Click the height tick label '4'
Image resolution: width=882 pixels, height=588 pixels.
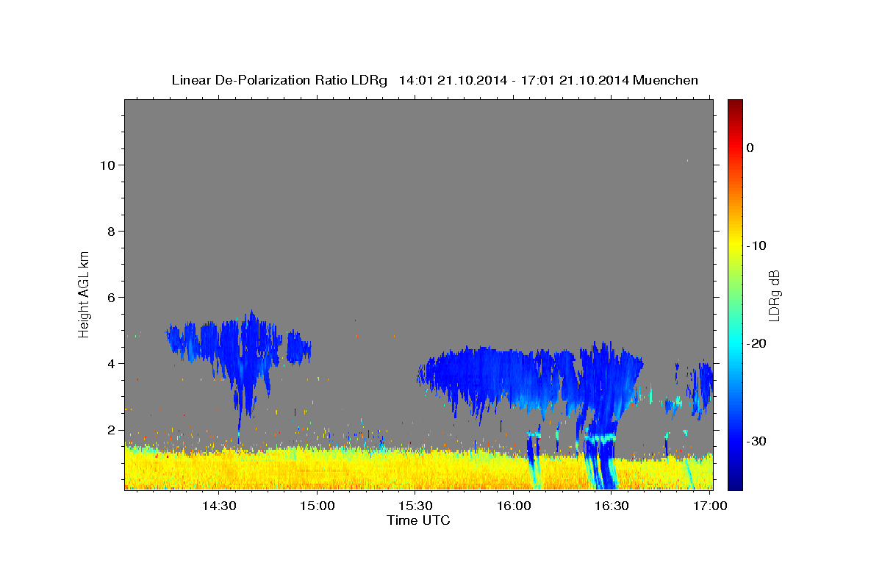coord(112,363)
